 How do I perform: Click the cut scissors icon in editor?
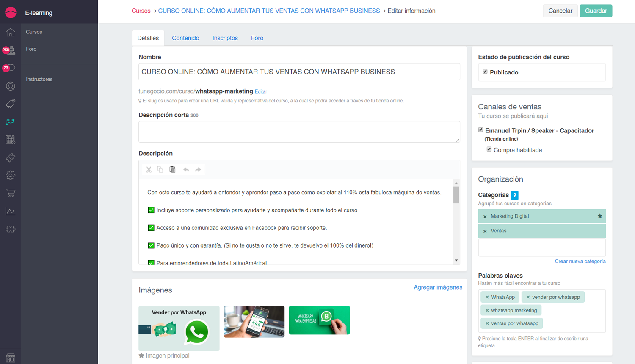149,170
